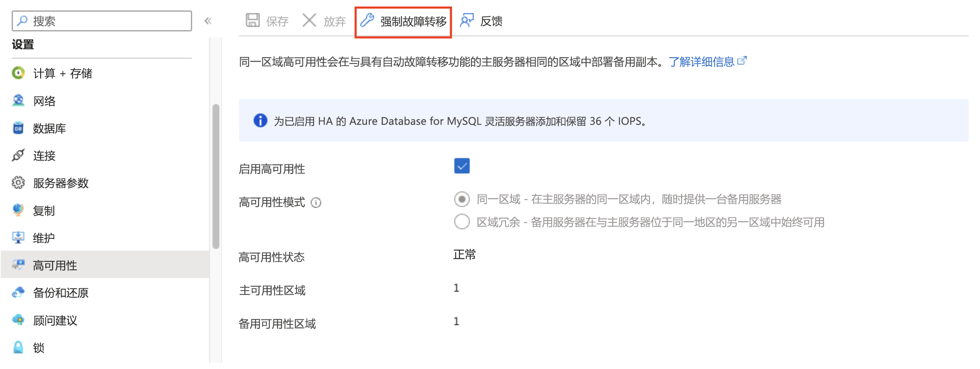Click the 强制故障转移 button label
Viewport: 980px width, 369px height.
point(413,21)
